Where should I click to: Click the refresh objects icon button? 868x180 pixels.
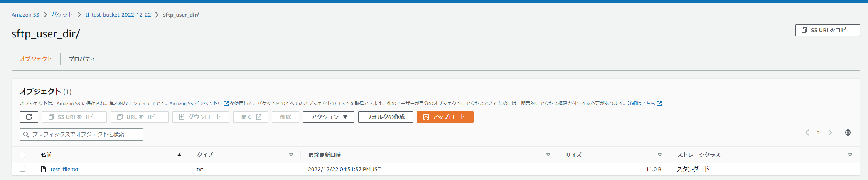(29, 117)
